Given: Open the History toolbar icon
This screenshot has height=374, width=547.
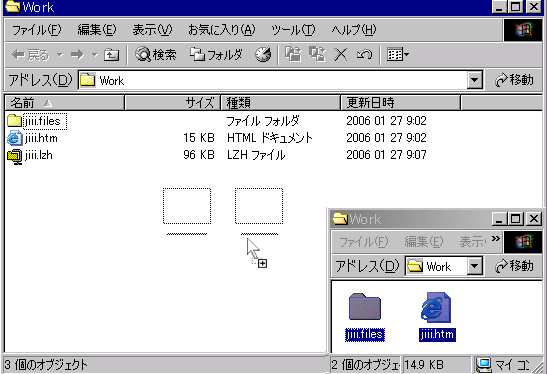Looking at the screenshot, I should pyautogui.click(x=263, y=55).
